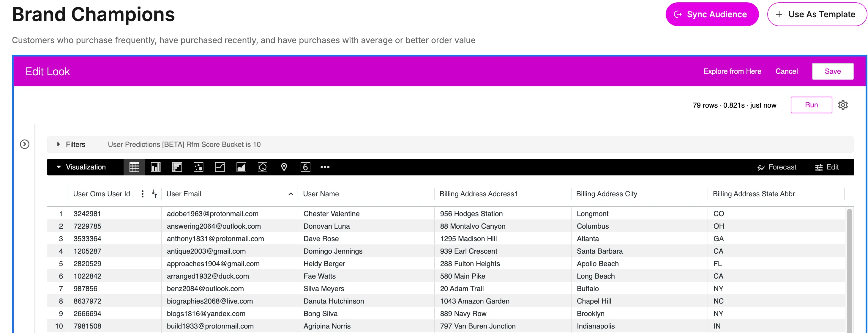Select the Santa Barbara city cell
Screen dimensions: 868x333
[640, 251]
